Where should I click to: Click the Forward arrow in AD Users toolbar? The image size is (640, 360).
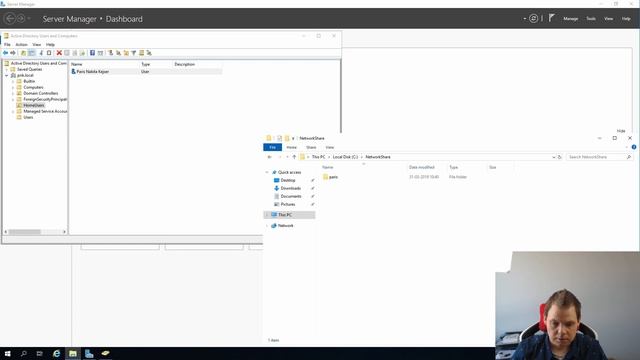pos(13,53)
